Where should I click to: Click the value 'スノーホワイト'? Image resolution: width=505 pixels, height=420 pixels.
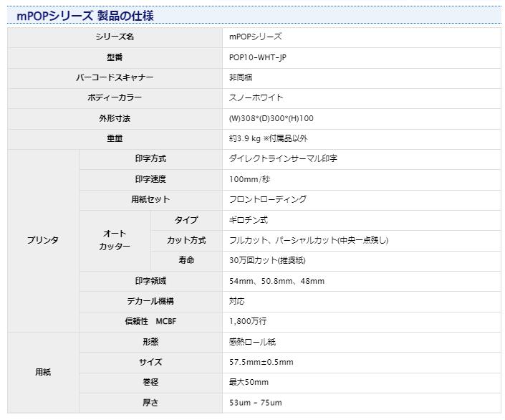tap(256, 97)
